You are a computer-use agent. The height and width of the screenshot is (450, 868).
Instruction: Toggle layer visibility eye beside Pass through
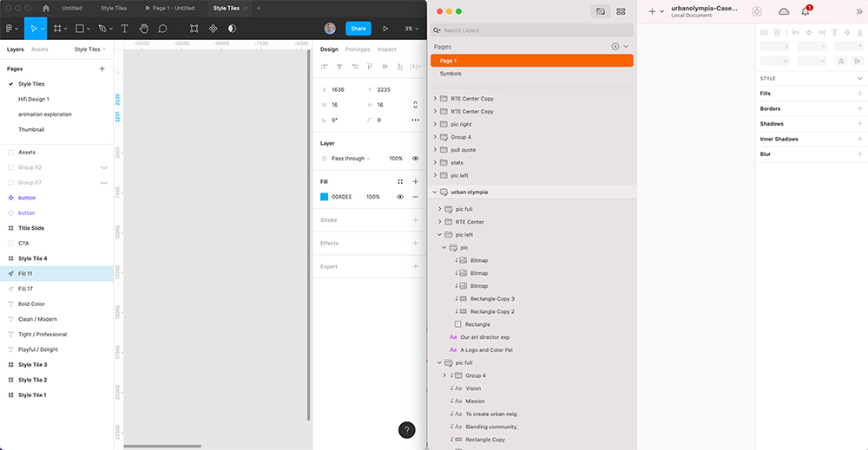(415, 159)
